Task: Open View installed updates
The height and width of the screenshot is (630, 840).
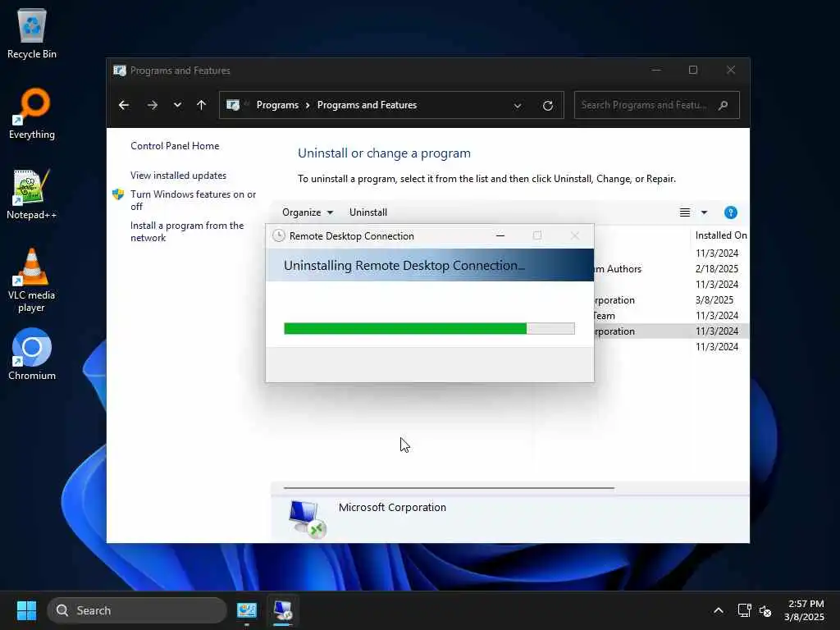Action: [x=178, y=176]
